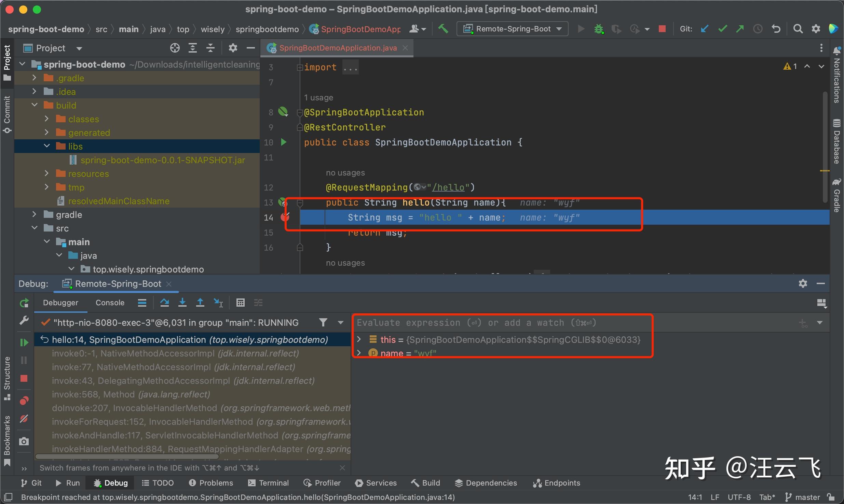Open the Services tool window
844x504 pixels.
[375, 482]
